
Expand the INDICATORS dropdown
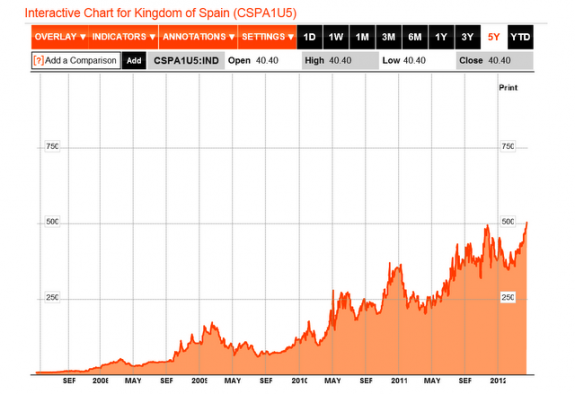click(124, 37)
